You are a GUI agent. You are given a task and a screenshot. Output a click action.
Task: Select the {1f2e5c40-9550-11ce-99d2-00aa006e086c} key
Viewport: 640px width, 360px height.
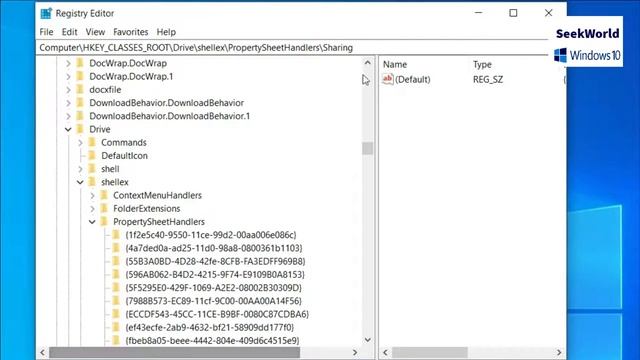pos(211,235)
